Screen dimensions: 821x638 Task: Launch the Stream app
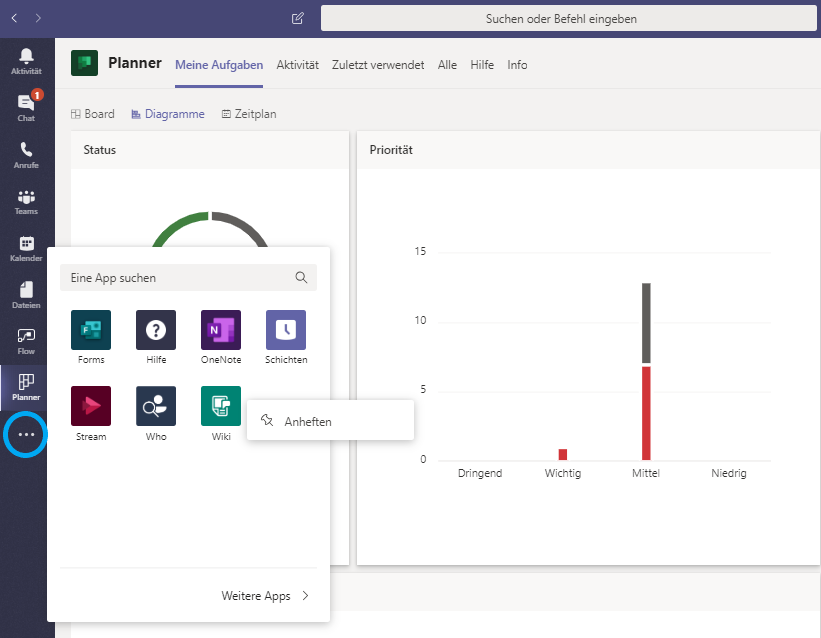click(91, 414)
